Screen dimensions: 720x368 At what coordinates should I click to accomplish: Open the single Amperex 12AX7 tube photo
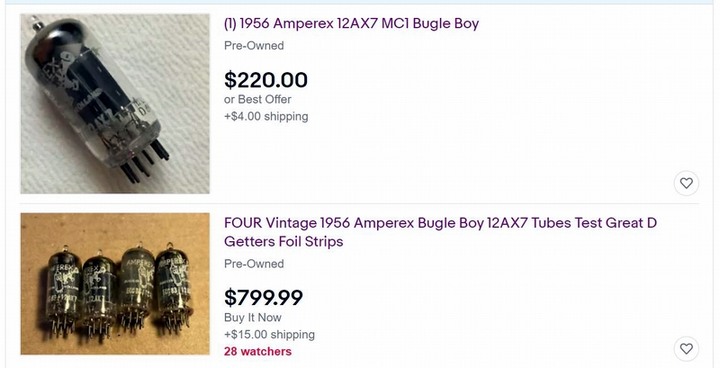(115, 104)
